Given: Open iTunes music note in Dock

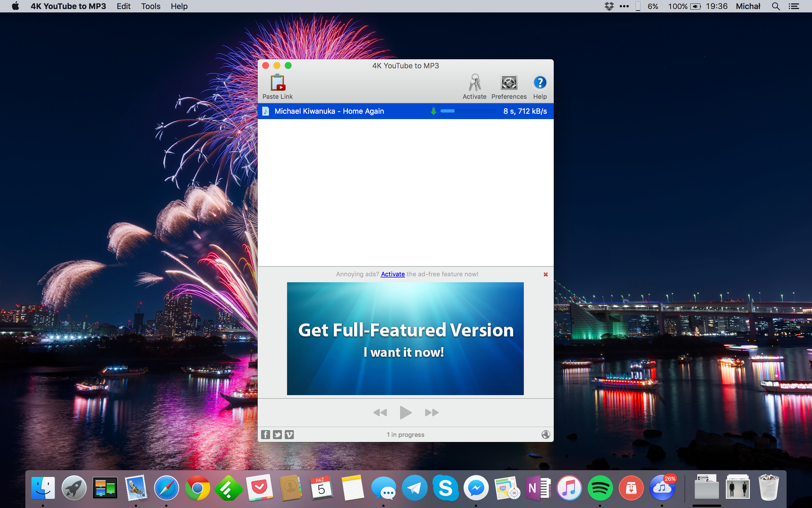Looking at the screenshot, I should [569, 488].
